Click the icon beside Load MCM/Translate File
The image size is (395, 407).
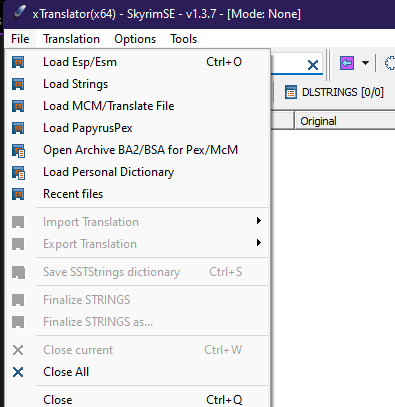[x=18, y=106]
